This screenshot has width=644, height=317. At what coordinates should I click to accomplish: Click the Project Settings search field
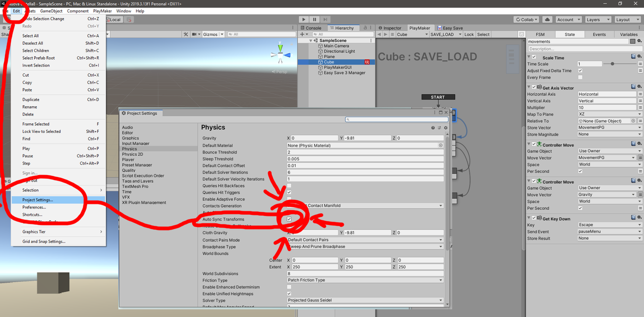[396, 120]
